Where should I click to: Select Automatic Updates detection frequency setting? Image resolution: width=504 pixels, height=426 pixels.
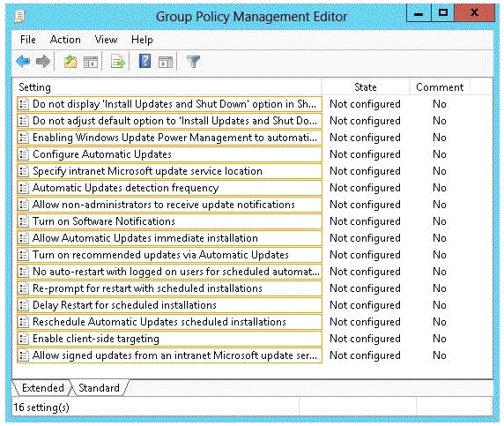tap(169, 188)
